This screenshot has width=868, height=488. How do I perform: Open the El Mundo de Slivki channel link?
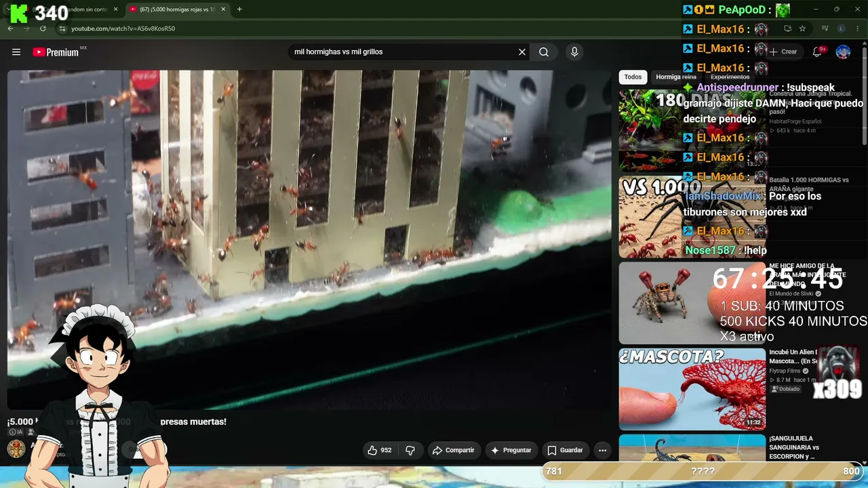click(x=792, y=294)
